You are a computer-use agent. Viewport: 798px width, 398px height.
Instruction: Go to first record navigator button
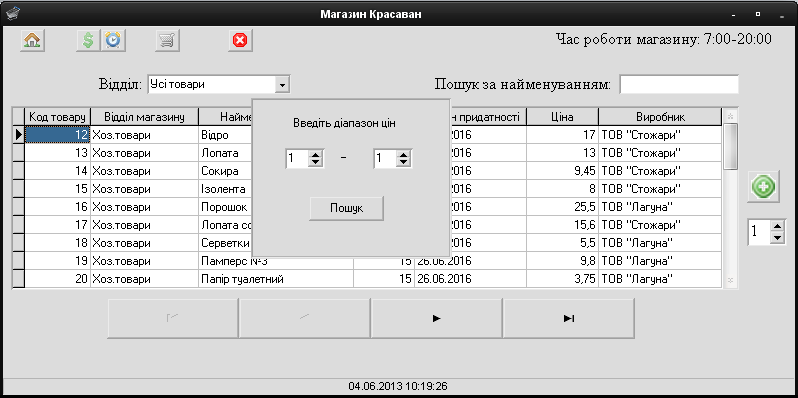[x=173, y=319]
